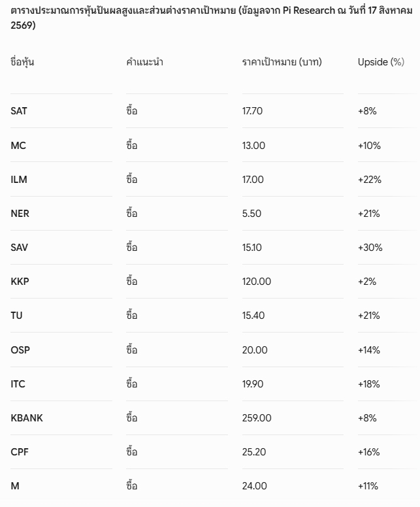This screenshot has width=420, height=507.
Task: Click the SAV ticker text
Action: [20, 248]
